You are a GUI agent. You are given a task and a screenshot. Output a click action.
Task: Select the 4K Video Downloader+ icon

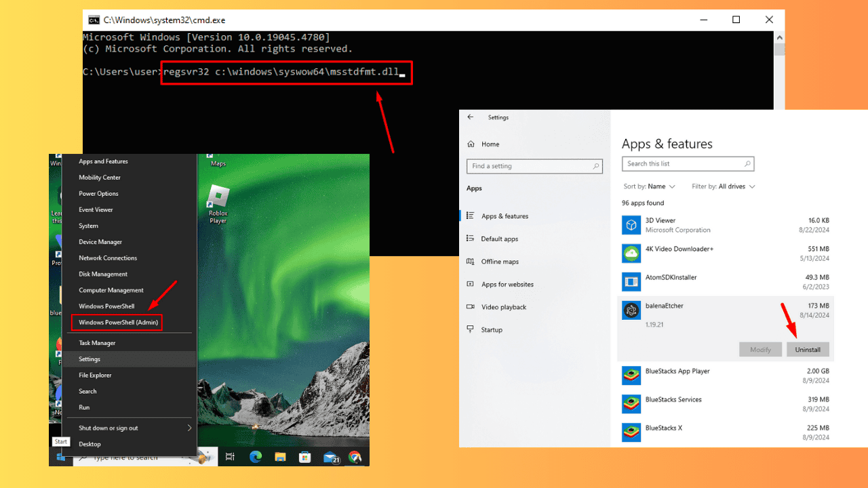pos(631,253)
